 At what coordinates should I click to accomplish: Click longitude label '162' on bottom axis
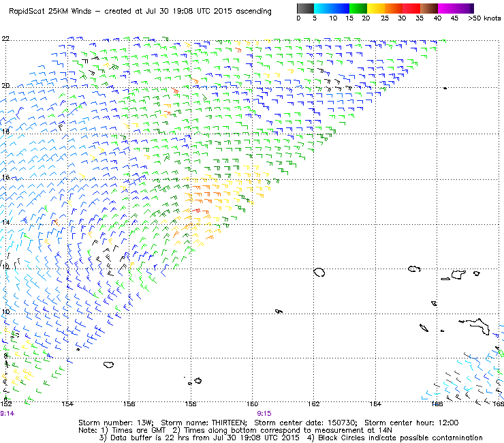pos(314,403)
